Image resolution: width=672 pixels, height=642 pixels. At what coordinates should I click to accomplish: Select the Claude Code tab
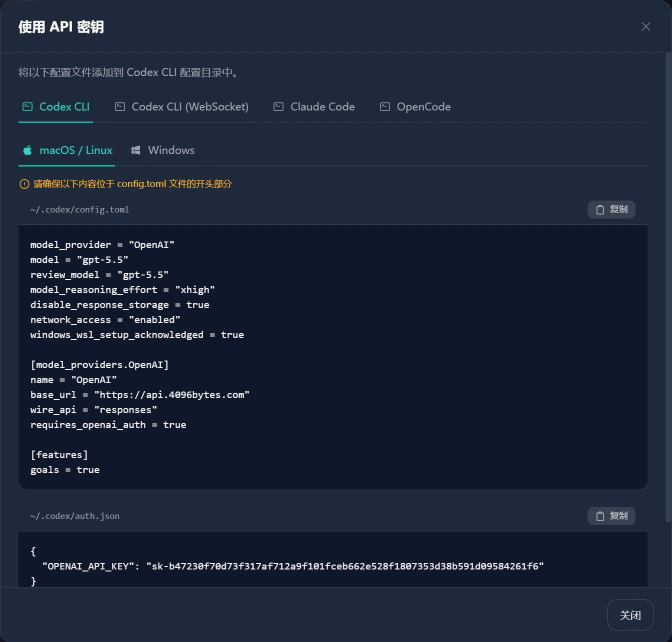pos(314,106)
